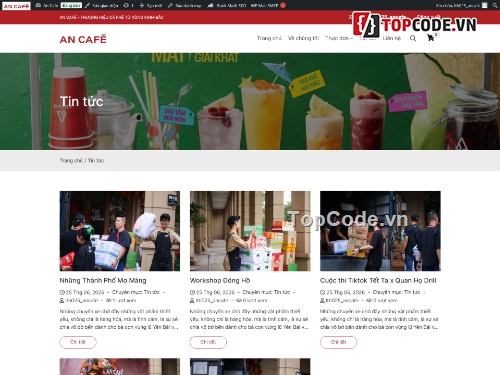This screenshot has width=500, height=375.
Task: Click the Tin tức heading on the banner
Action: pos(82,101)
